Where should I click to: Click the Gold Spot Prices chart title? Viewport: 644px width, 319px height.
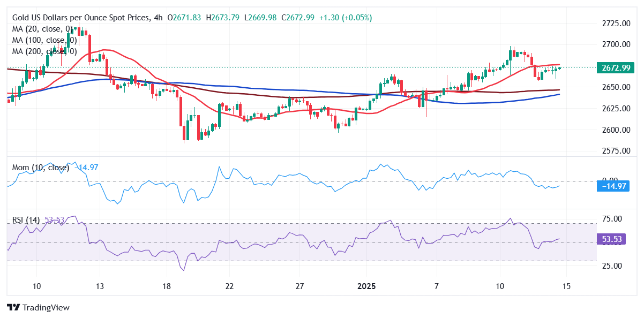click(x=79, y=18)
